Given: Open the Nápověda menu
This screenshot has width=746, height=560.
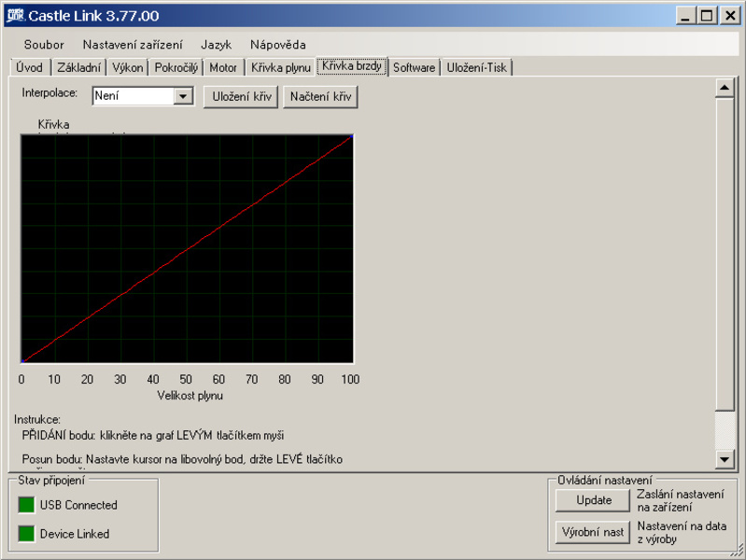Looking at the screenshot, I should 278,45.
